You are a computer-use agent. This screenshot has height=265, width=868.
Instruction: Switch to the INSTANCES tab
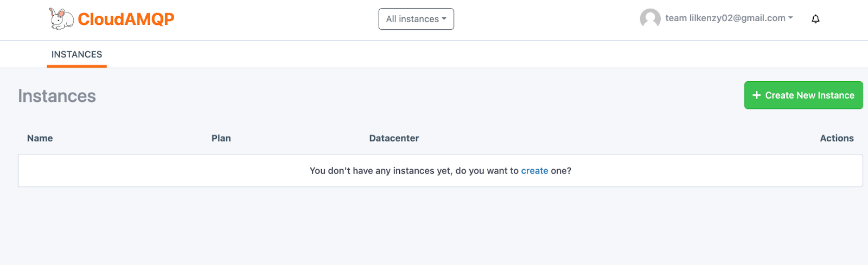pyautogui.click(x=76, y=54)
